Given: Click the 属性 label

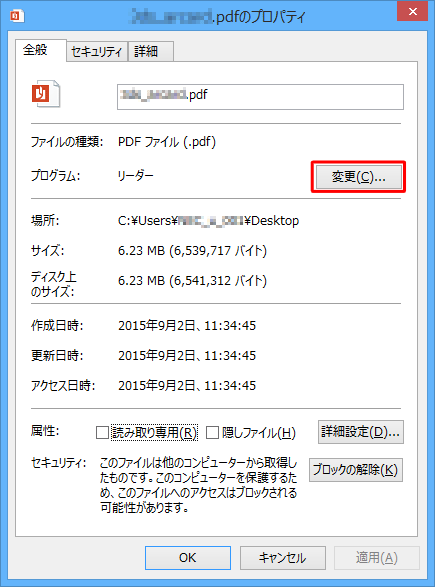Looking at the screenshot, I should tap(45, 431).
